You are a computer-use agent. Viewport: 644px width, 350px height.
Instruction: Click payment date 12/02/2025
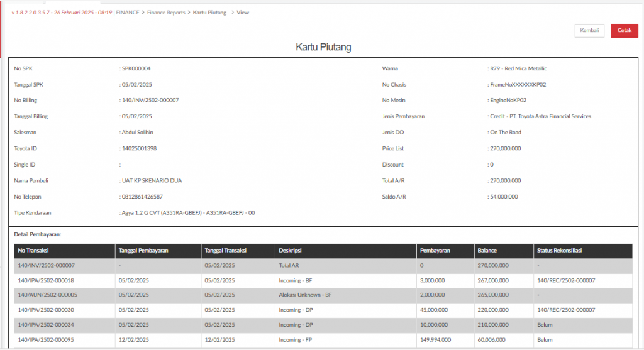(x=133, y=340)
